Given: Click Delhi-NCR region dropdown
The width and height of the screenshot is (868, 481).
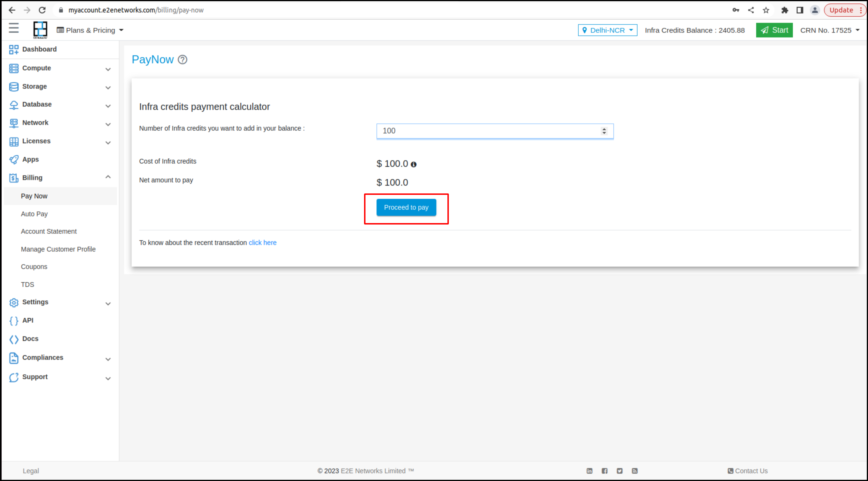Looking at the screenshot, I should click(608, 30).
